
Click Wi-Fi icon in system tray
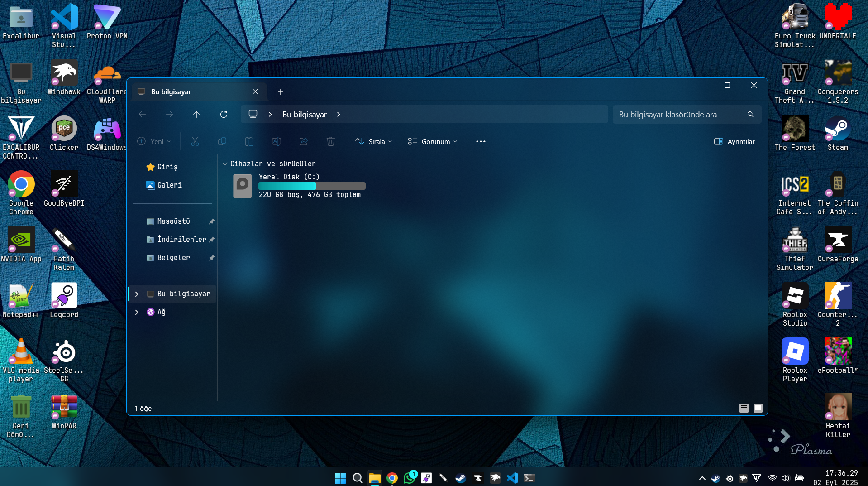coord(773,478)
